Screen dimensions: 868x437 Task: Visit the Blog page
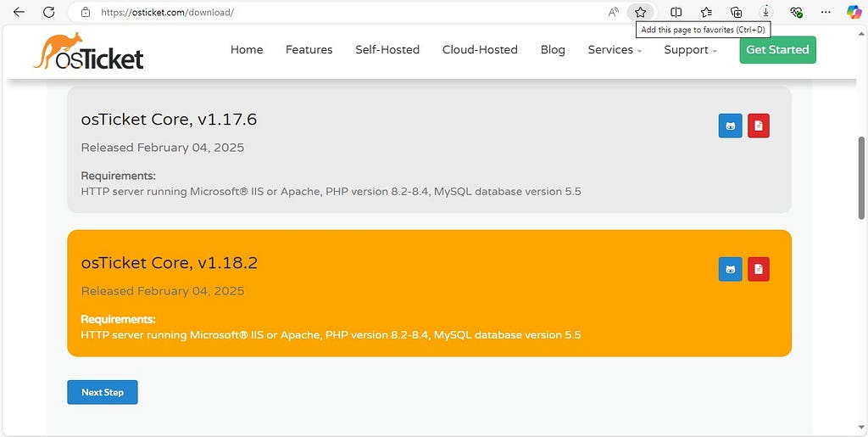tap(553, 50)
